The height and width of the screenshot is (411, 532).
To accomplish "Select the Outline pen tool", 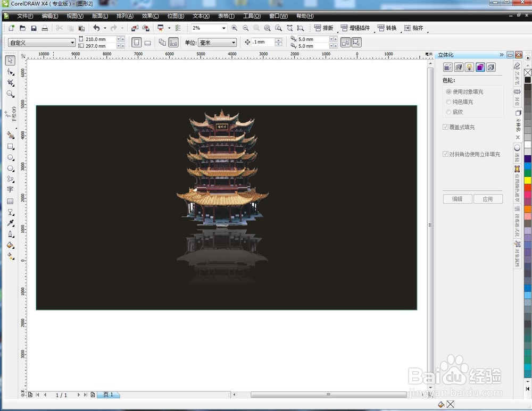I will coord(11,234).
